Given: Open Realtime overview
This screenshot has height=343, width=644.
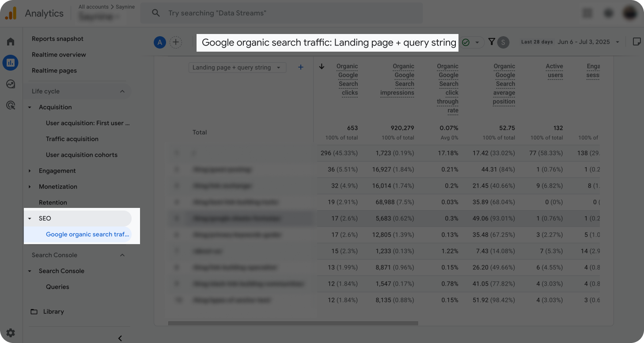Looking at the screenshot, I should coord(59,55).
